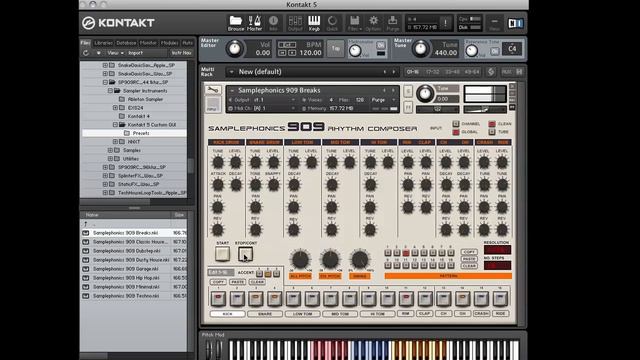
Task: Click the sequencer START button
Action: click(222, 254)
